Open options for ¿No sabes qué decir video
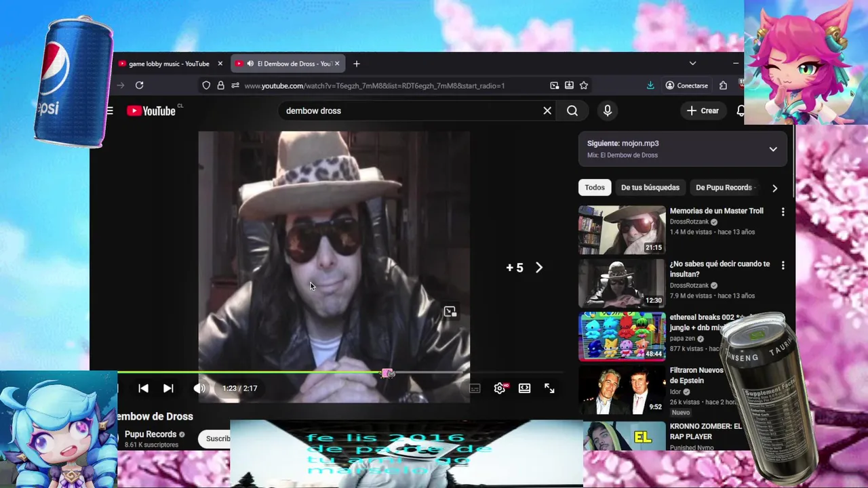The width and height of the screenshot is (868, 488). (783, 265)
